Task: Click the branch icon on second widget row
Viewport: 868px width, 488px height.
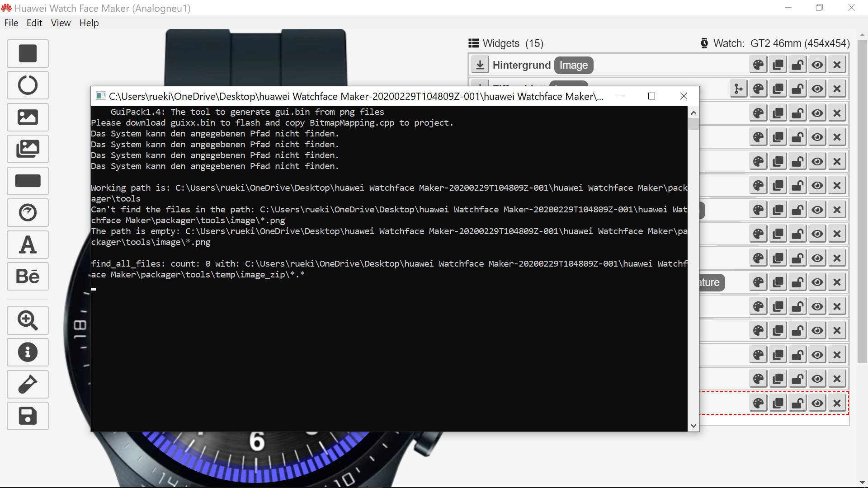Action: tap(739, 89)
